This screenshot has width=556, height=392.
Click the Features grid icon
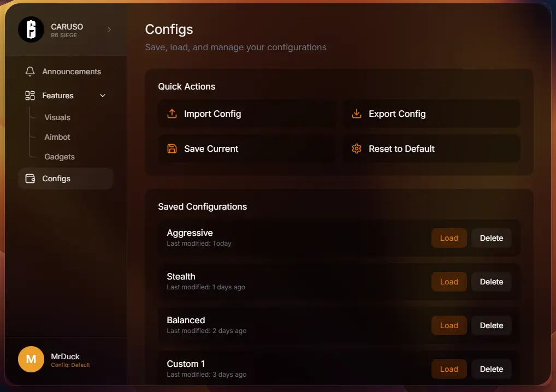(x=30, y=96)
